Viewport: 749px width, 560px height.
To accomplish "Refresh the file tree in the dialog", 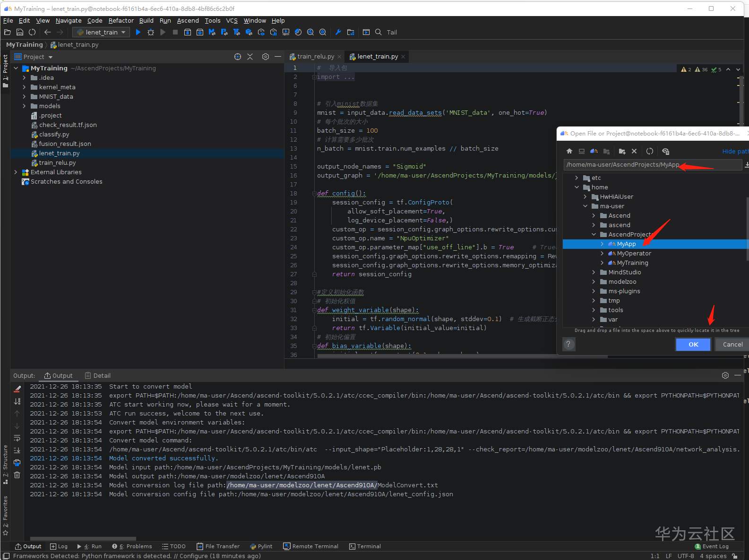I will pos(650,151).
